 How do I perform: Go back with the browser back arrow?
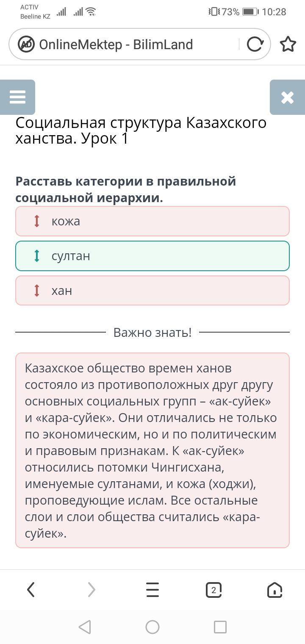30,589
